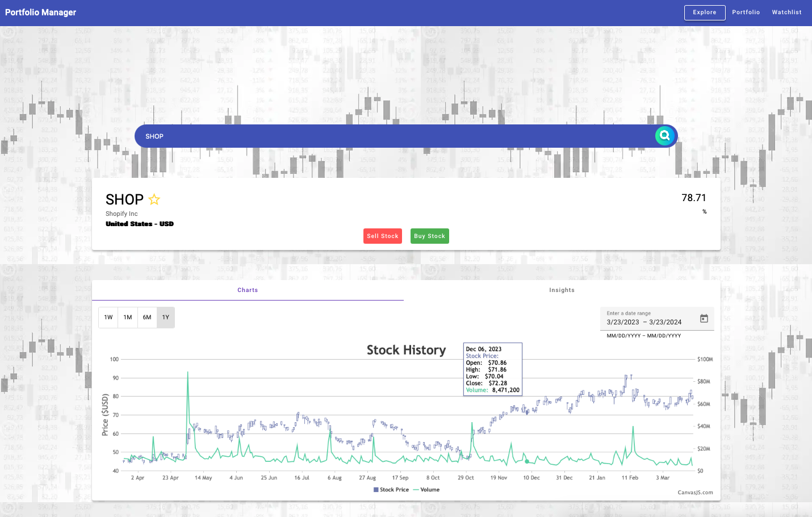
Task: Click the 11 Feb x-axis label
Action: pos(630,478)
